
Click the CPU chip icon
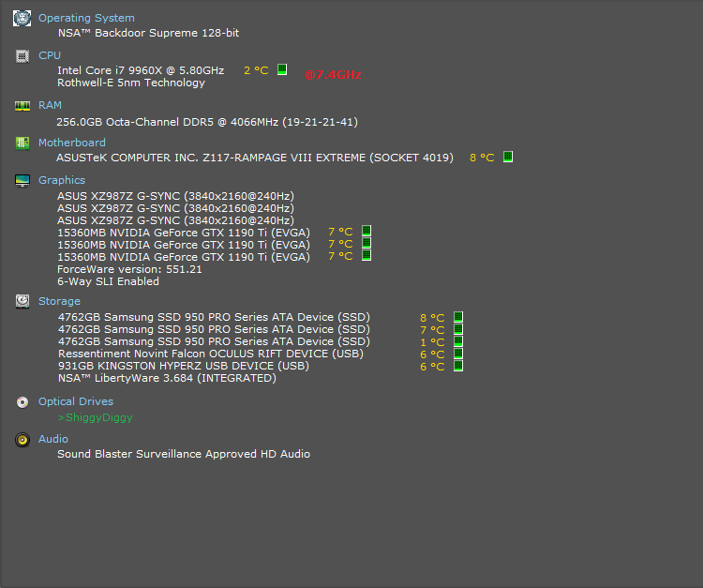[22, 56]
